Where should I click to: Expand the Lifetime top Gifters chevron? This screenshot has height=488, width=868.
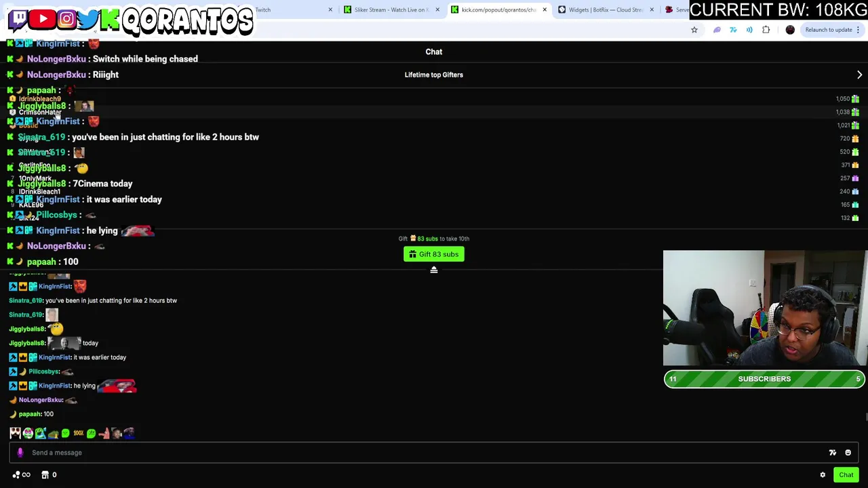pos(859,75)
